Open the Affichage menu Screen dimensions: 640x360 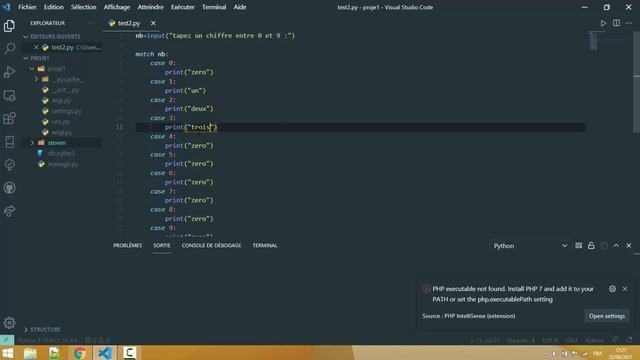click(116, 7)
